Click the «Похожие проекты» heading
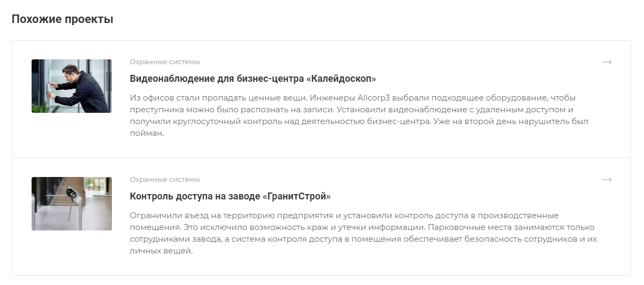This screenshot has height=285, width=644. click(63, 20)
